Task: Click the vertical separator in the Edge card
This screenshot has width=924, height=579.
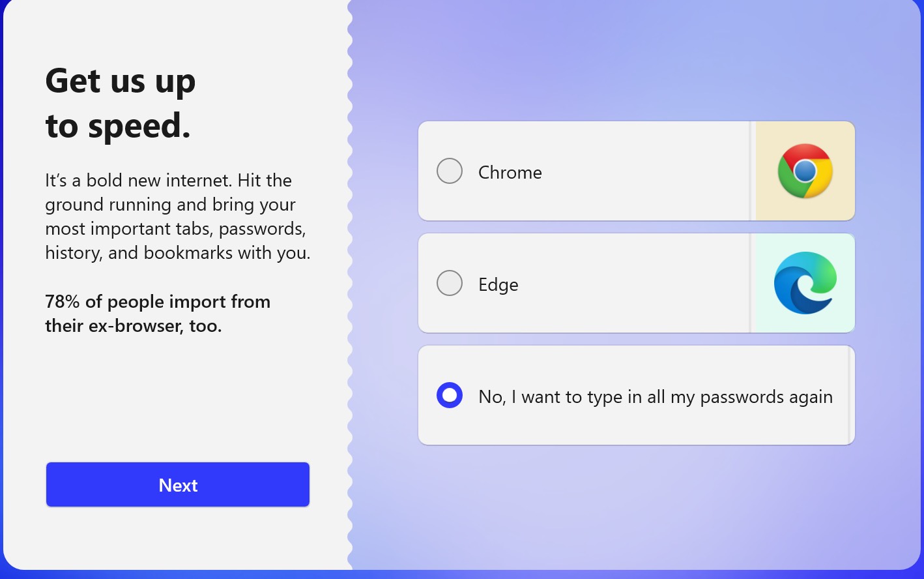Action: (x=751, y=283)
